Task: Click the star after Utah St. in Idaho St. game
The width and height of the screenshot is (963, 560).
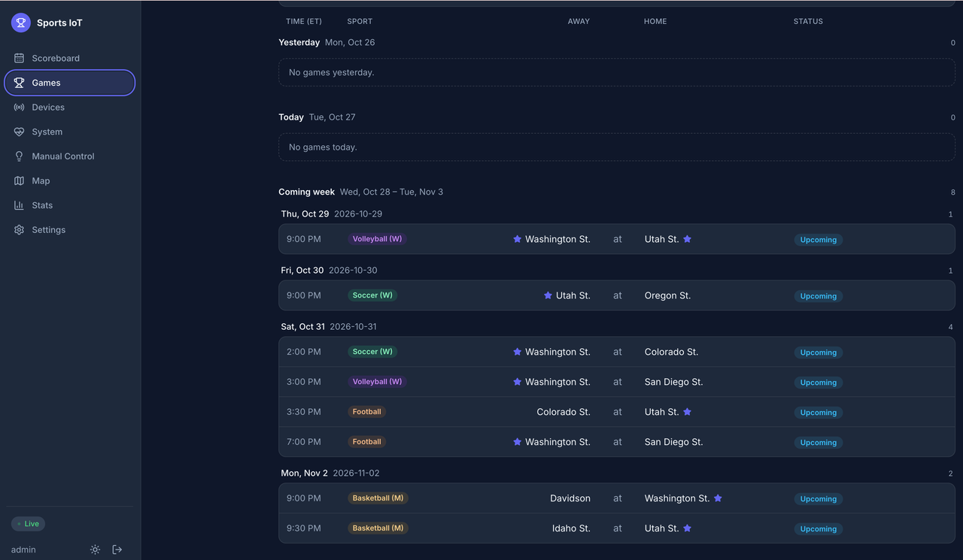Action: tap(687, 528)
